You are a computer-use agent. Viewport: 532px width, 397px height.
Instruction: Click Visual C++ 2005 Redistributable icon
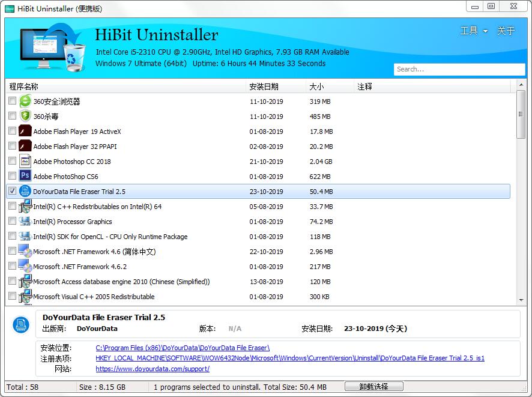click(x=25, y=296)
